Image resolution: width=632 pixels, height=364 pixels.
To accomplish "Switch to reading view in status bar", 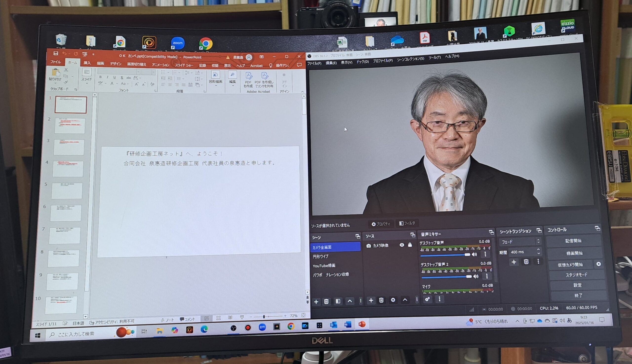I will click(x=230, y=317).
